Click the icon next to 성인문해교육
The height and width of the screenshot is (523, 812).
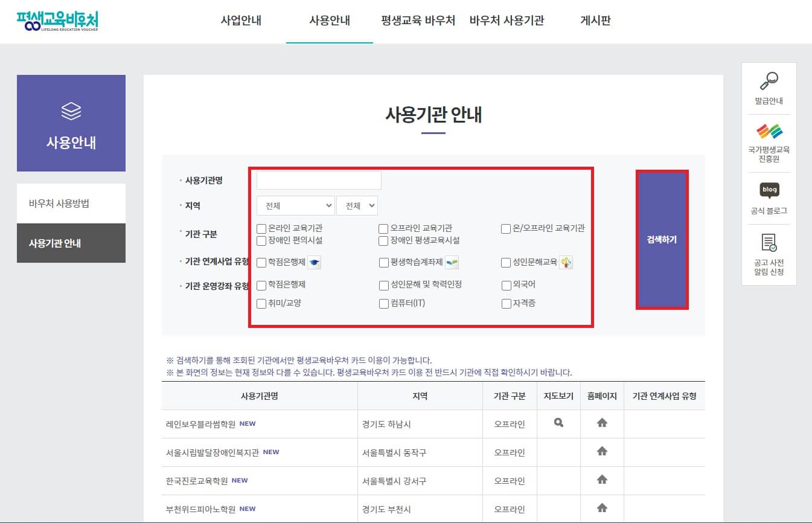(x=566, y=262)
